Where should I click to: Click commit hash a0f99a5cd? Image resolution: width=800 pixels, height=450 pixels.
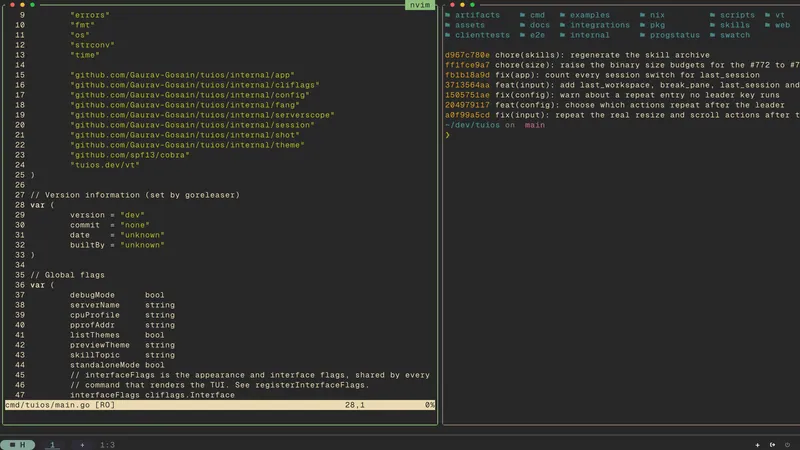[x=467, y=115]
